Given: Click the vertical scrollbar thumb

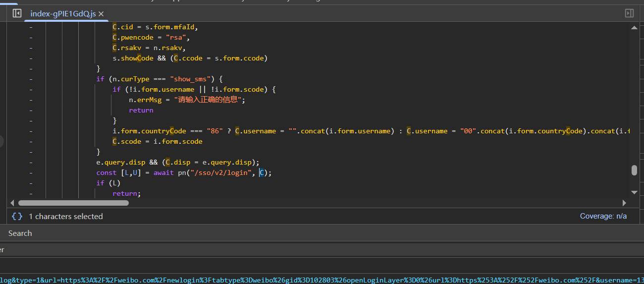Looking at the screenshot, I should point(634,170).
